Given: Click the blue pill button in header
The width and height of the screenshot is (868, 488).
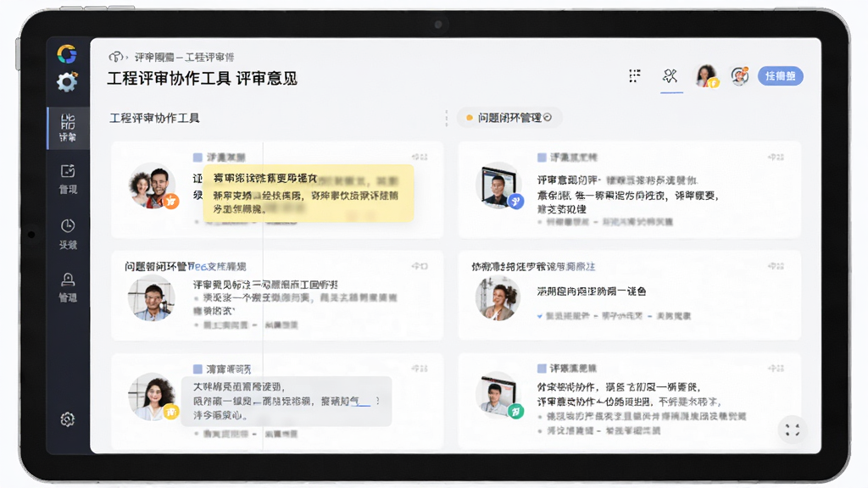Looking at the screenshot, I should point(781,75).
